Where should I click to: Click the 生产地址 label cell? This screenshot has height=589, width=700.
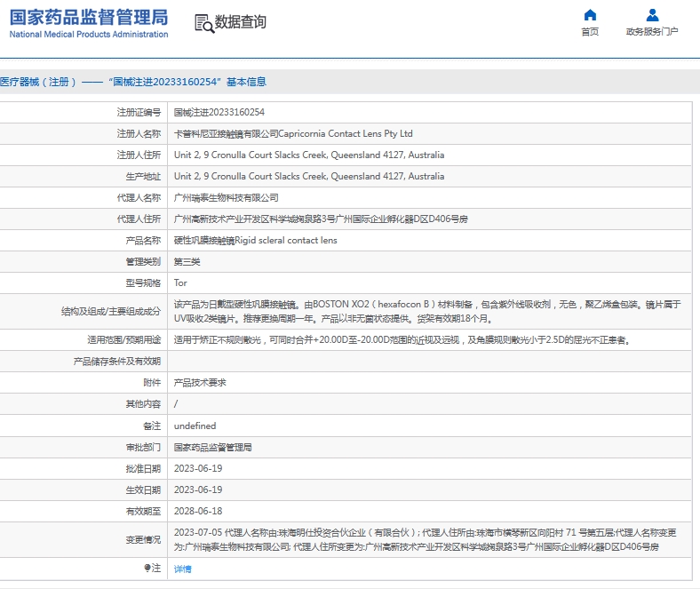[84, 177]
